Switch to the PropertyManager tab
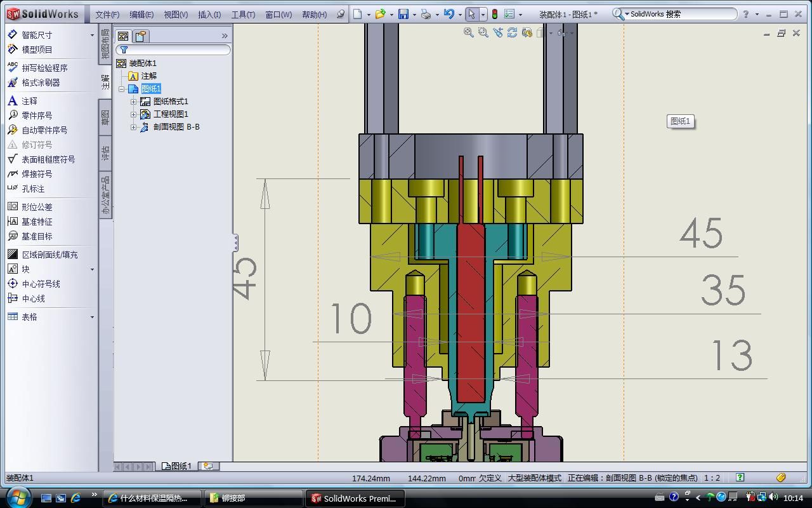 (x=141, y=36)
